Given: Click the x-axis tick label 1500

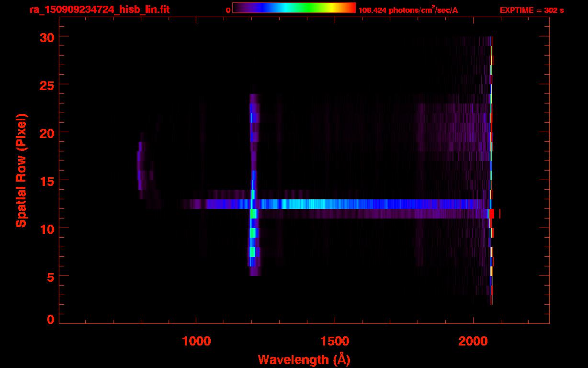Looking at the screenshot, I should [x=335, y=341].
